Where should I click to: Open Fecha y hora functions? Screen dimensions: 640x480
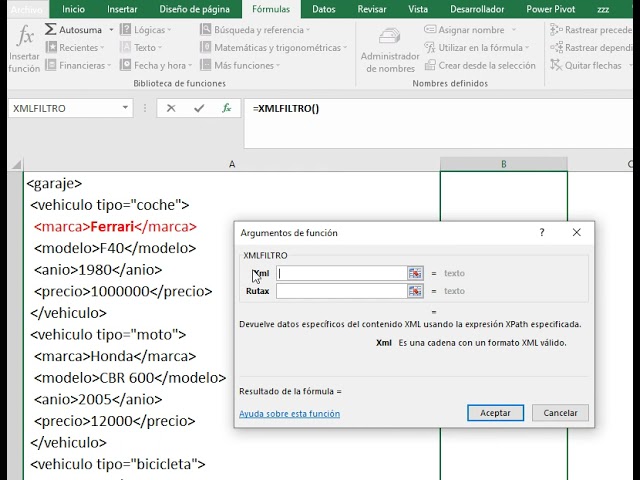click(156, 65)
